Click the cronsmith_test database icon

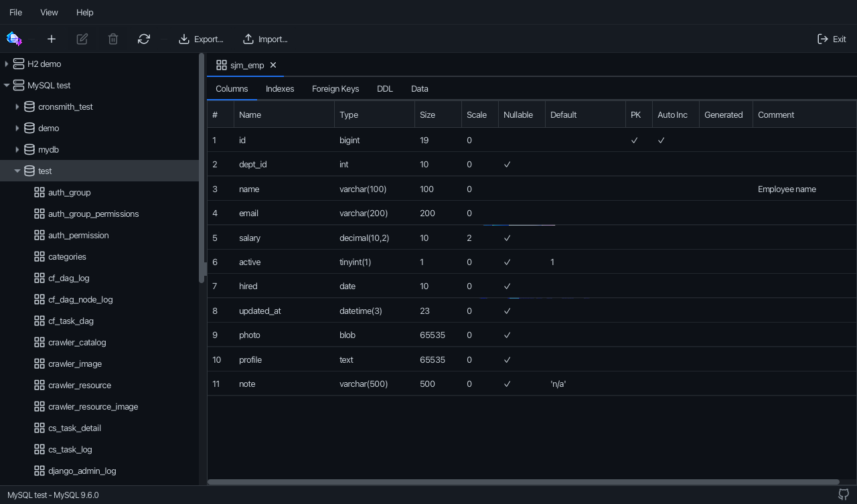tap(29, 106)
